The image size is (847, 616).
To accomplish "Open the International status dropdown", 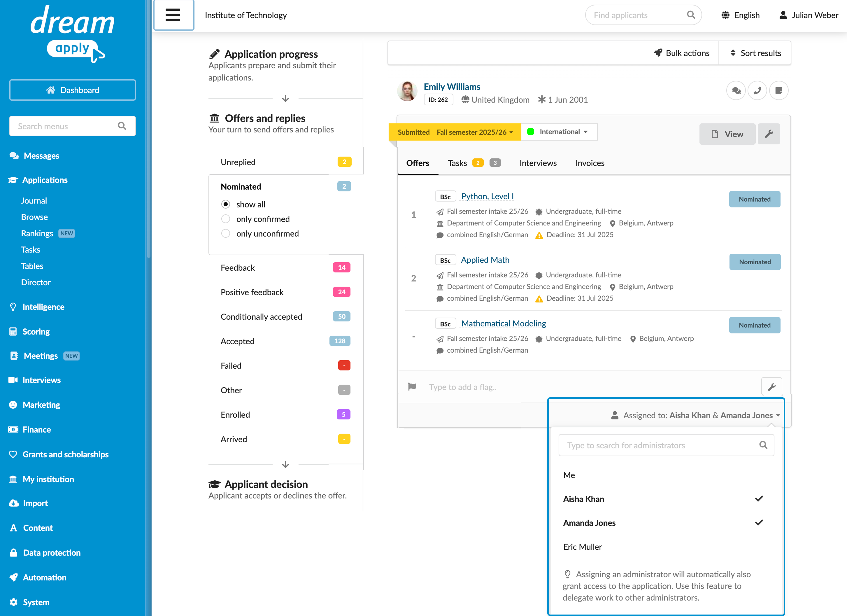I will click(559, 132).
